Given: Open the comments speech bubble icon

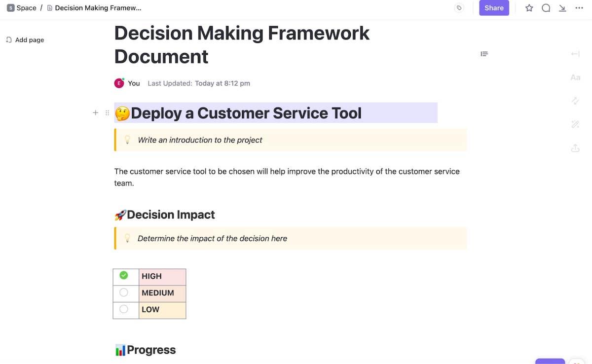Looking at the screenshot, I should pyautogui.click(x=546, y=8).
